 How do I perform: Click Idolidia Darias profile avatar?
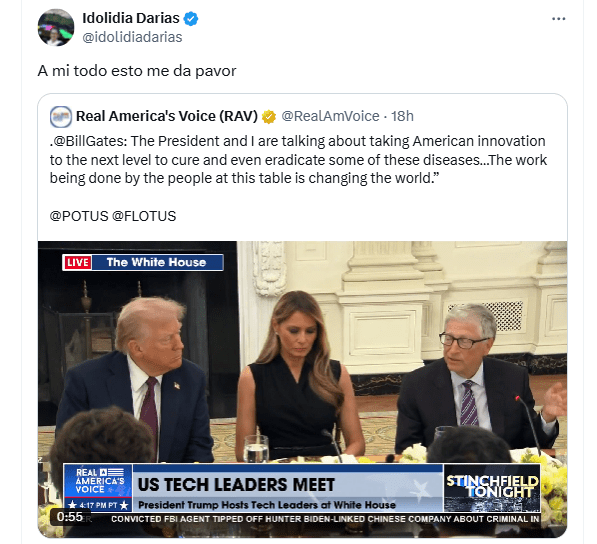click(56, 27)
